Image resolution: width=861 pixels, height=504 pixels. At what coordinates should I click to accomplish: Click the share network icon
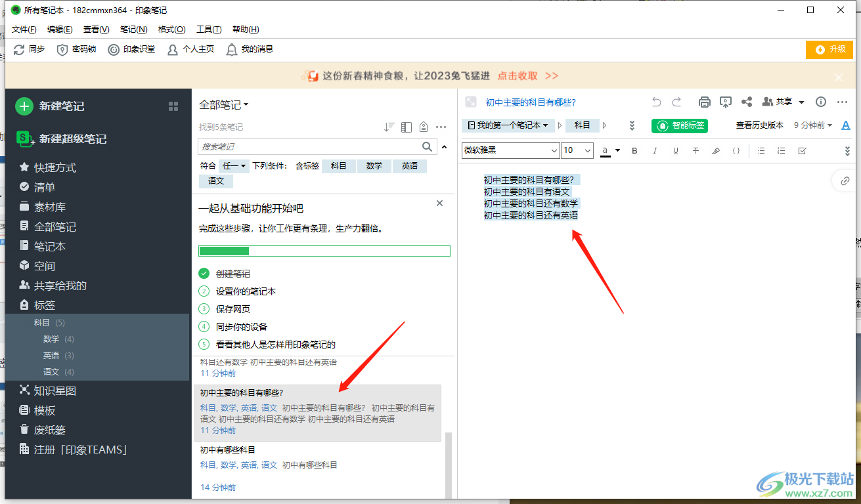point(747,102)
